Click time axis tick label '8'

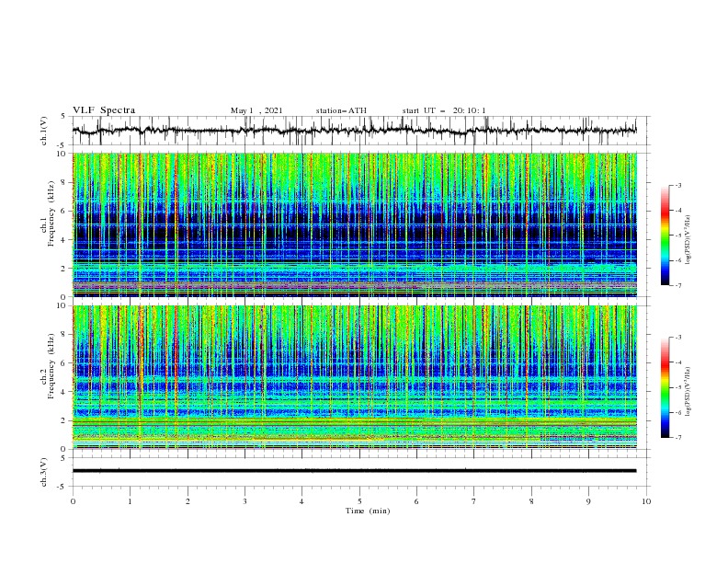[x=531, y=501]
